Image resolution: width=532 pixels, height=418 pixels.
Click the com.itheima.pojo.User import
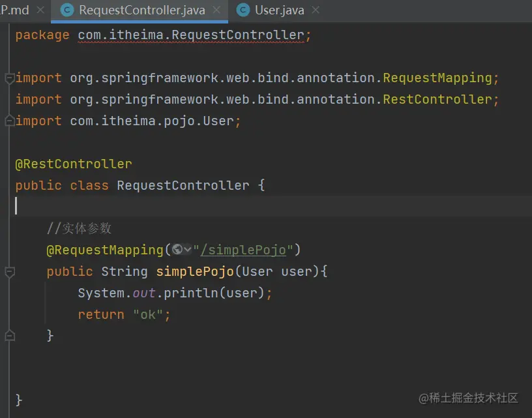coord(152,121)
